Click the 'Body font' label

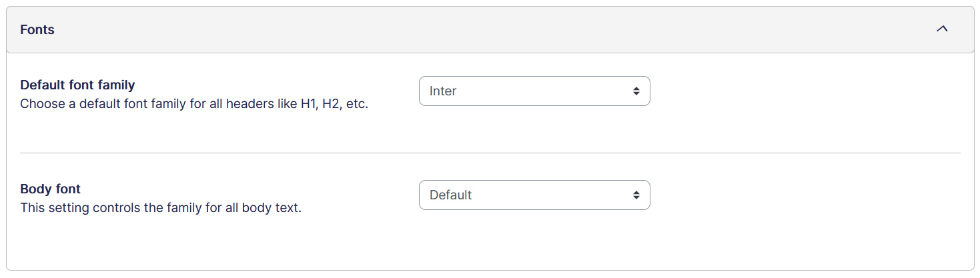point(50,189)
